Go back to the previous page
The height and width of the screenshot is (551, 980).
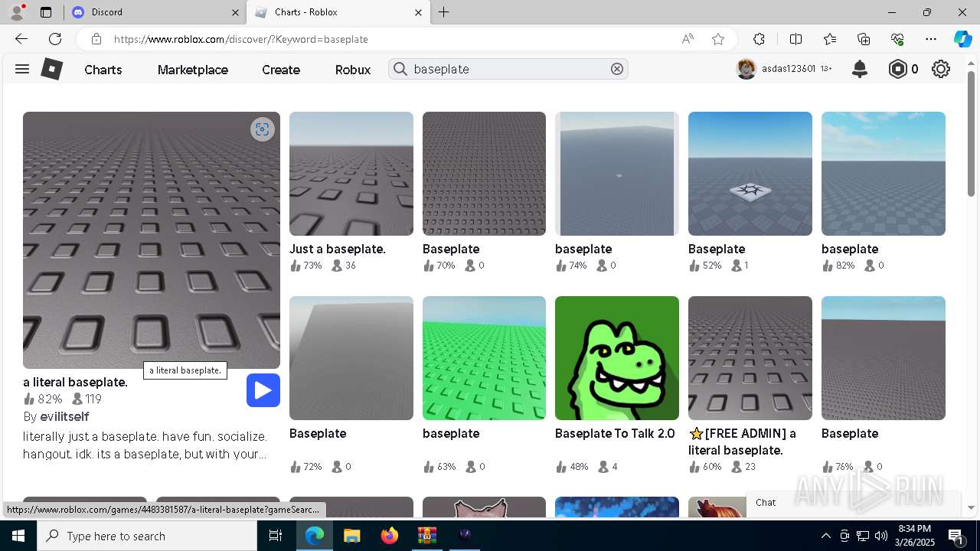[x=21, y=39]
